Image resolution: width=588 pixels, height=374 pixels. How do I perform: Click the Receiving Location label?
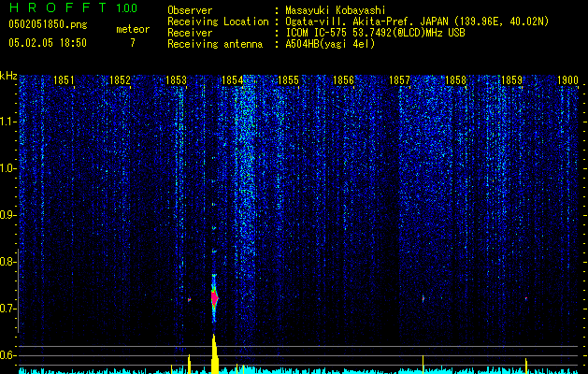(218, 22)
